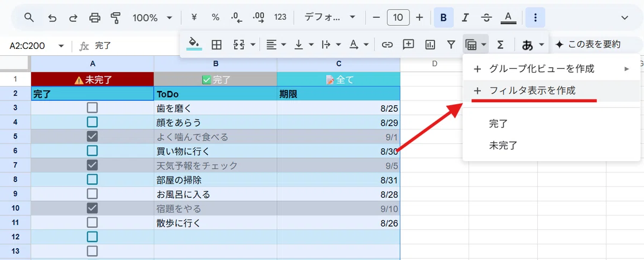
Task: Increase font size with plus
Action: pyautogui.click(x=420, y=18)
